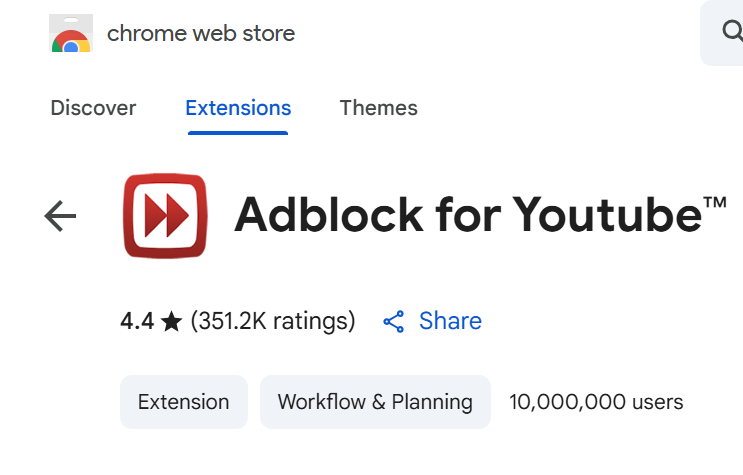Click the Share link text
This screenshot has height=475, width=743.
point(450,321)
